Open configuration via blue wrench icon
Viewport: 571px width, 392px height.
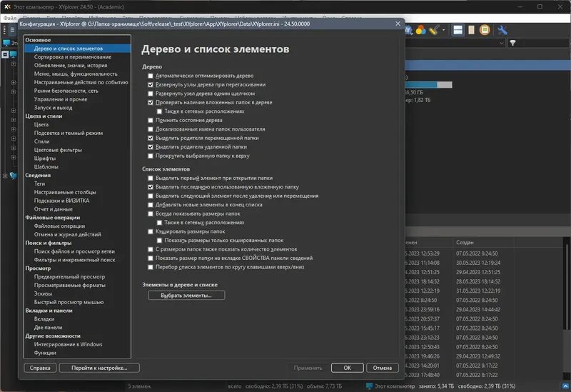coord(502,30)
